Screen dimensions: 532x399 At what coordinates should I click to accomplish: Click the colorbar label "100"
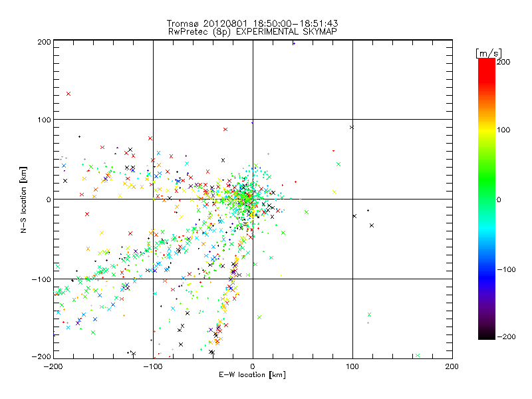pos(503,130)
